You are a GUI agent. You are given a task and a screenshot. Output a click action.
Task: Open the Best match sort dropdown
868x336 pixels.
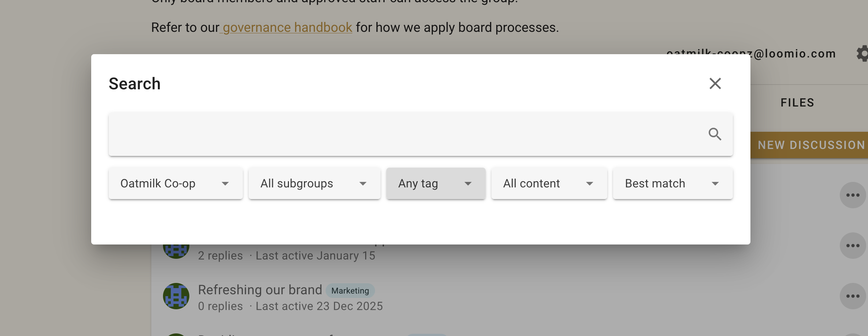point(672,183)
